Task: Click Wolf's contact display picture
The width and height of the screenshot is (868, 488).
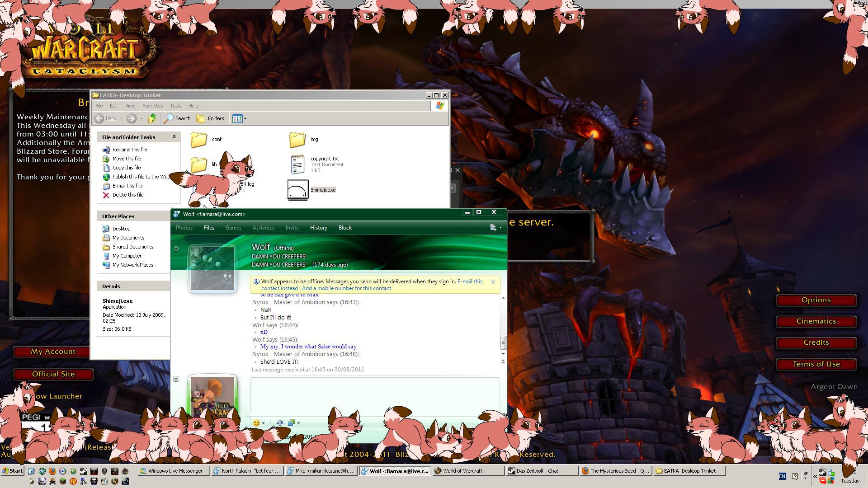Action: coord(212,268)
